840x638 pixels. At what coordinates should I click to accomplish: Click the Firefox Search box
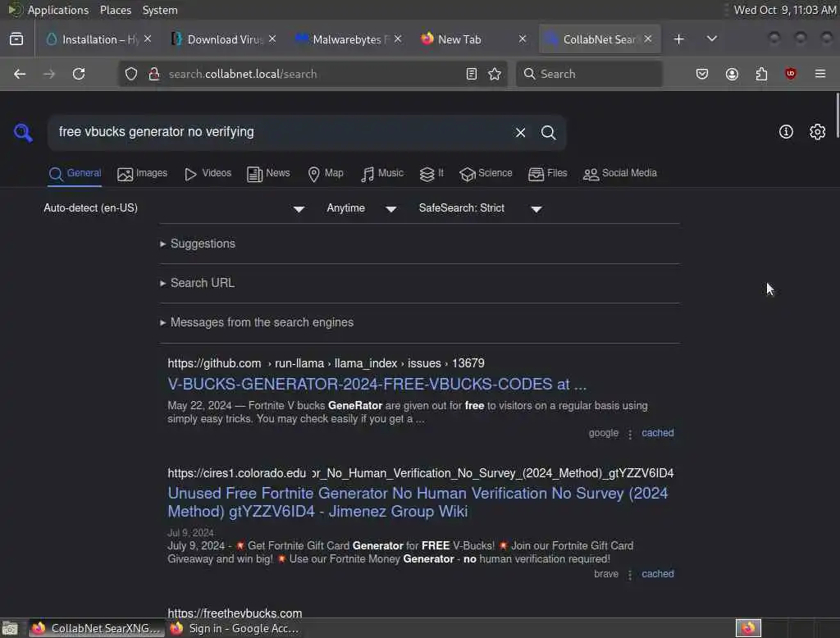click(x=589, y=74)
